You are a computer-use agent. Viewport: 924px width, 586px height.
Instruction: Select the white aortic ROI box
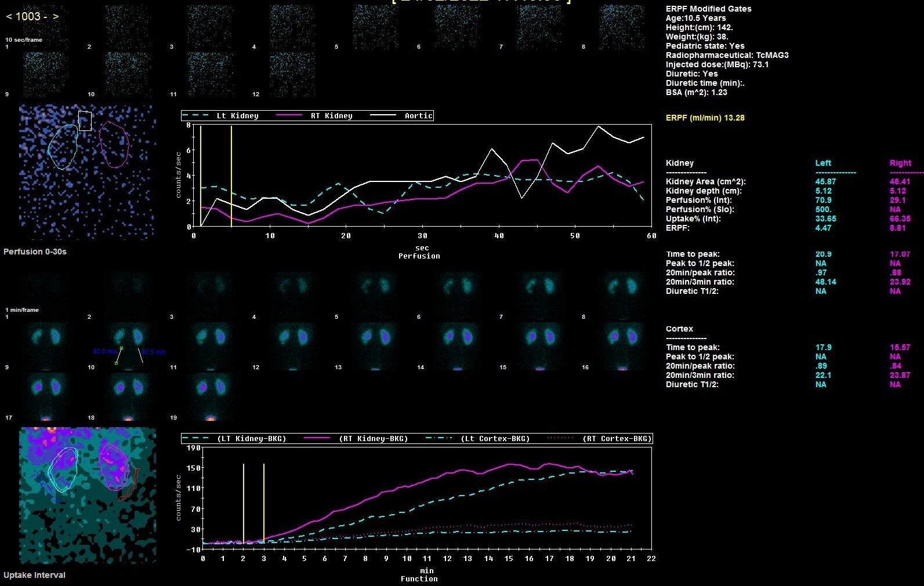pyautogui.click(x=85, y=121)
